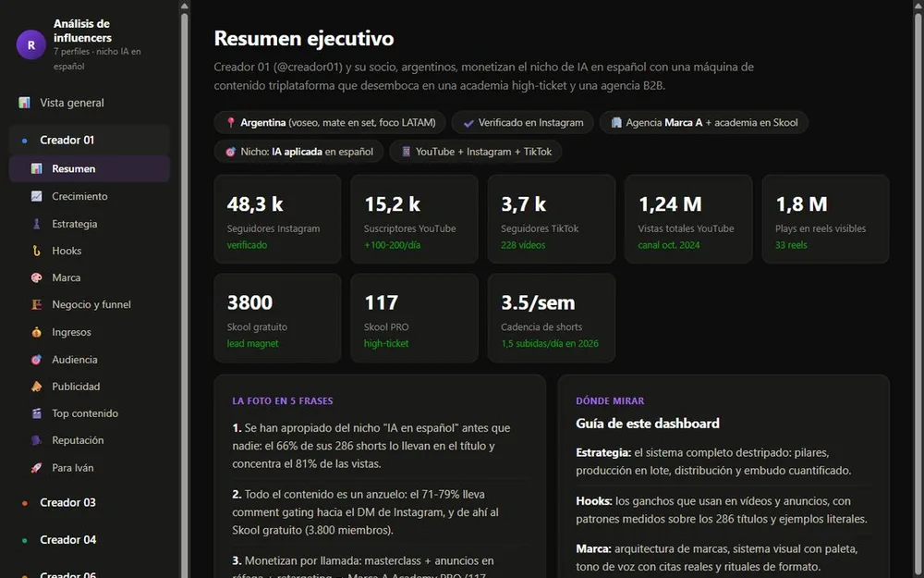The width and height of the screenshot is (924, 578).
Task: Click the YouTube + Instagram + TikTok chip
Action: point(476,152)
